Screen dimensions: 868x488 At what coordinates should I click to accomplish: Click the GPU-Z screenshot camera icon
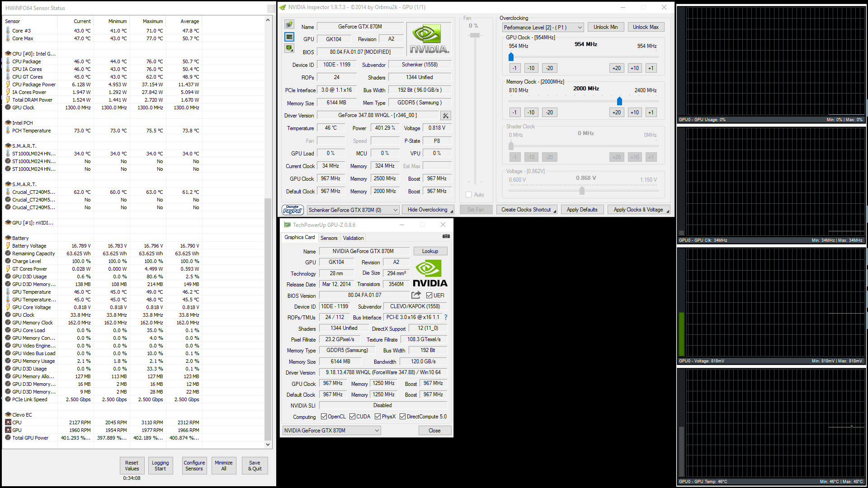pos(446,236)
